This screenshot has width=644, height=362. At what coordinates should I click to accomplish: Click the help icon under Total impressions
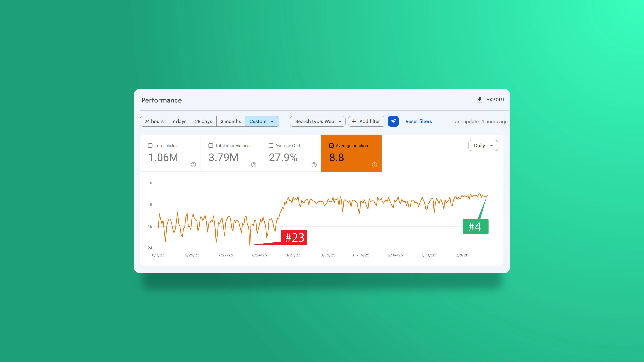[254, 165]
